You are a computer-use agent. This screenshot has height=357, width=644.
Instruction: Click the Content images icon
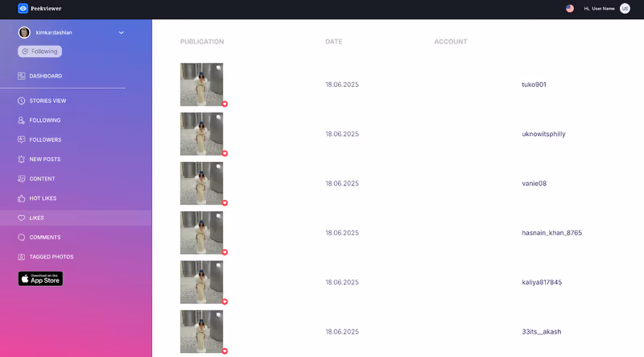click(22, 179)
